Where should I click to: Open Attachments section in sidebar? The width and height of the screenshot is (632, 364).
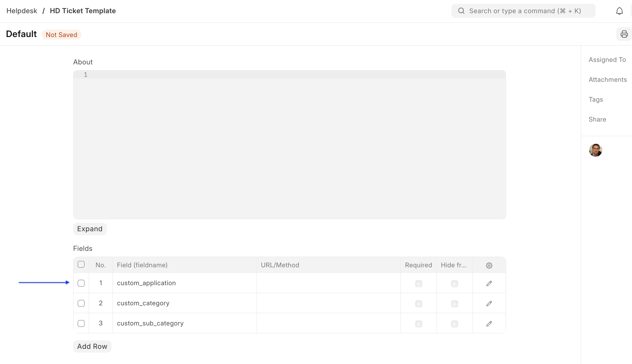point(607,80)
